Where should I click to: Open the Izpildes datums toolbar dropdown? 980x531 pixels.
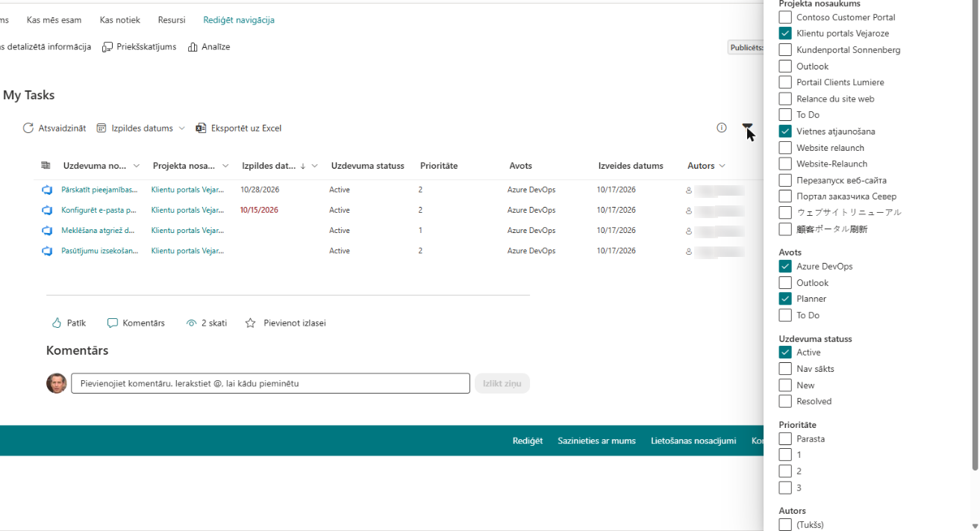[141, 128]
